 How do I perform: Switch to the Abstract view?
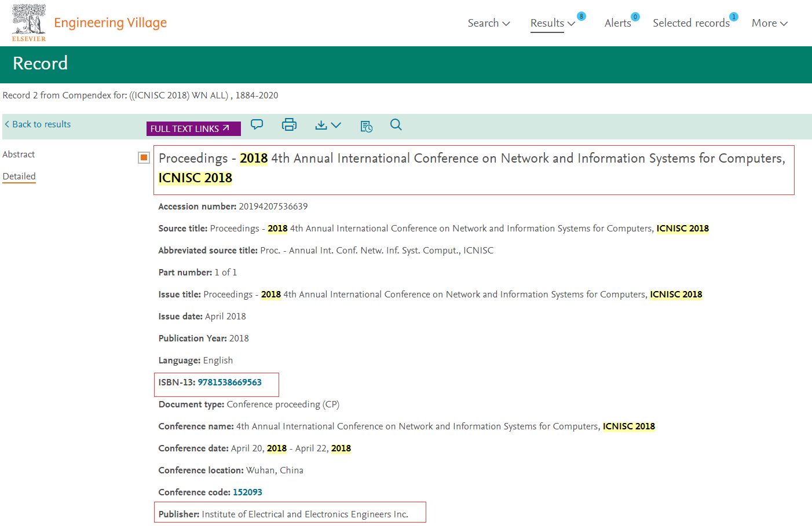(19, 155)
